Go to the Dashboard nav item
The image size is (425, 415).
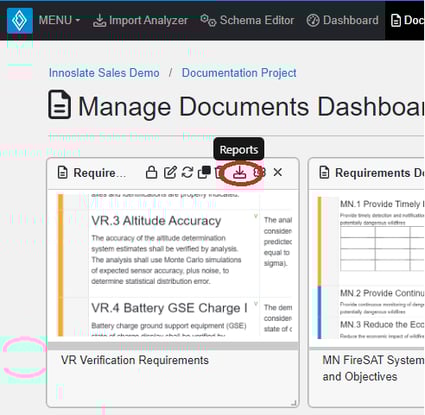coord(343,20)
